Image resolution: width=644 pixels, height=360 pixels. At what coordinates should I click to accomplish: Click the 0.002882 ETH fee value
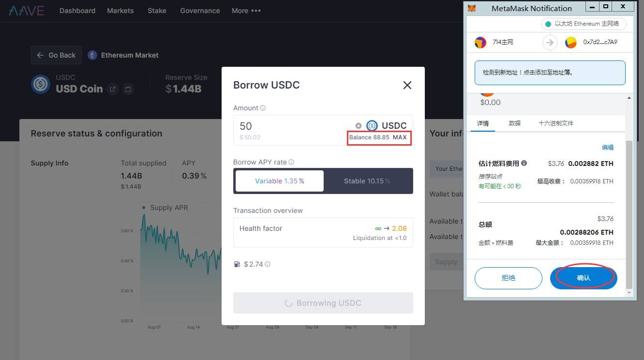pos(591,164)
